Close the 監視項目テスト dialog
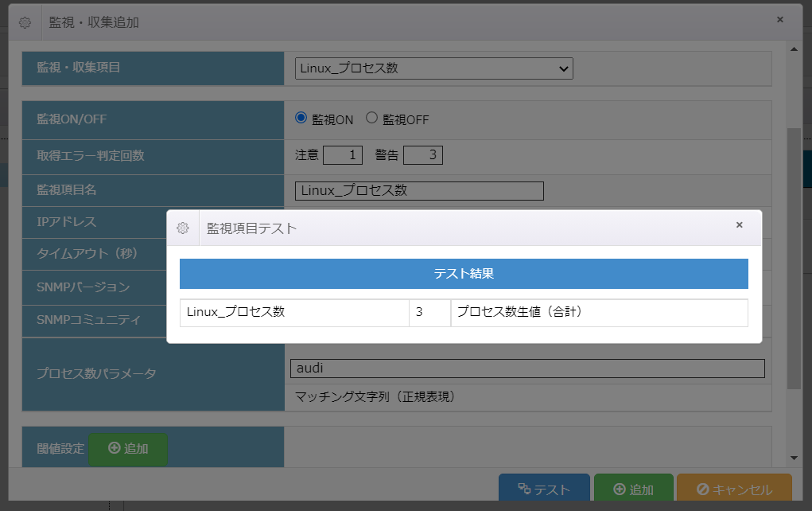Viewport: 812px width, 511px height. click(739, 225)
